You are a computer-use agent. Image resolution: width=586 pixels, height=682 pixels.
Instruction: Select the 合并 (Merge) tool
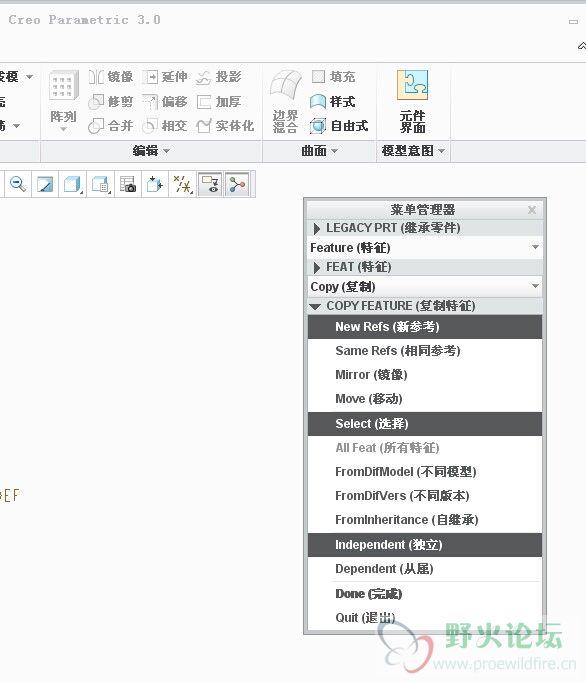coord(111,126)
